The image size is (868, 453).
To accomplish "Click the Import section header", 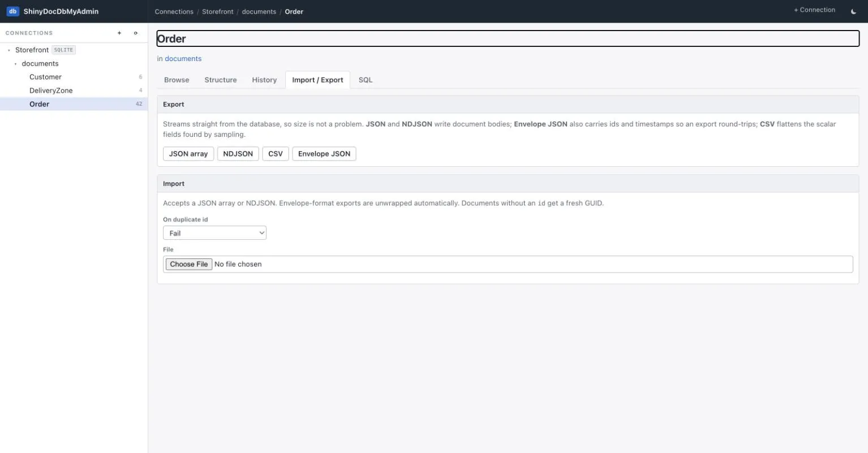I will [x=508, y=184].
